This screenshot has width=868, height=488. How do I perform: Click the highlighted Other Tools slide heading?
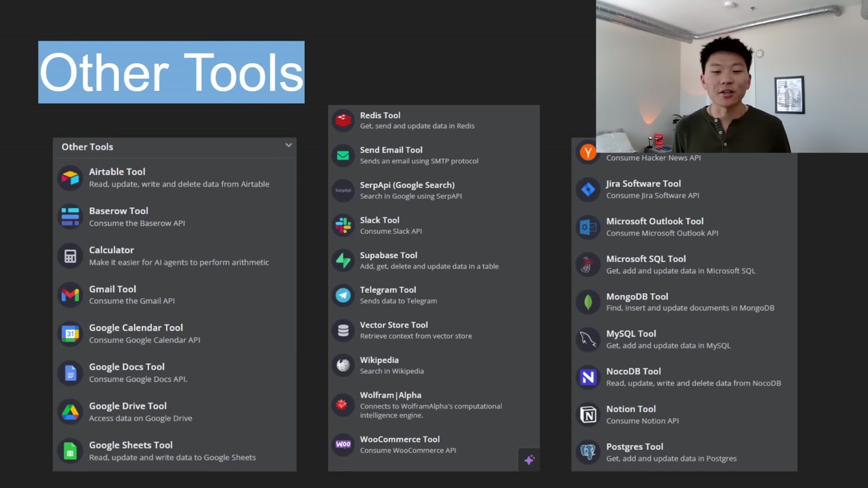tap(171, 72)
